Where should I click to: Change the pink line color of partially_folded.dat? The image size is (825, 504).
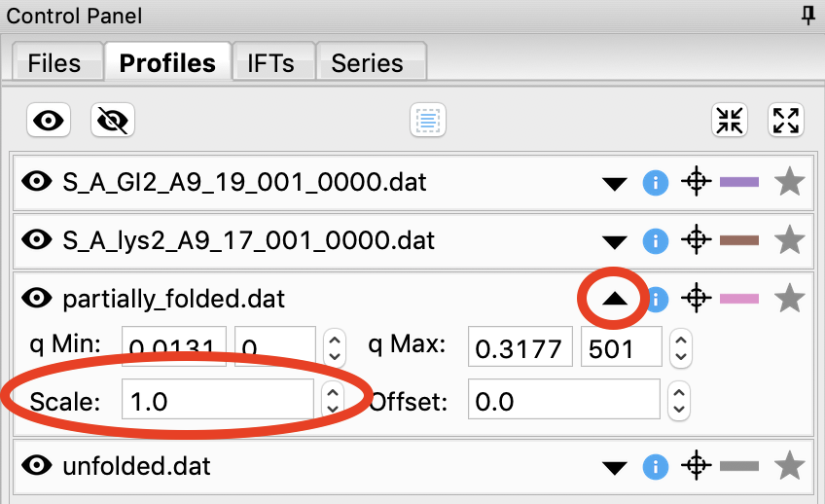[739, 298]
